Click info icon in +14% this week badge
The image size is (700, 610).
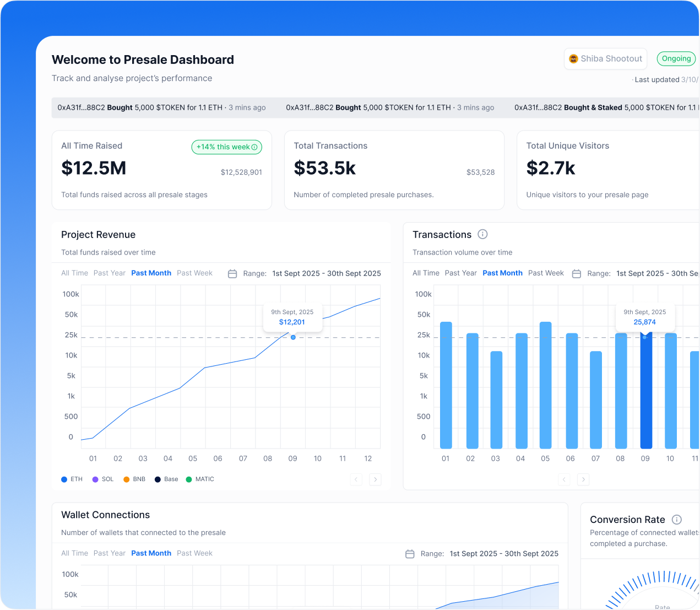[254, 147]
